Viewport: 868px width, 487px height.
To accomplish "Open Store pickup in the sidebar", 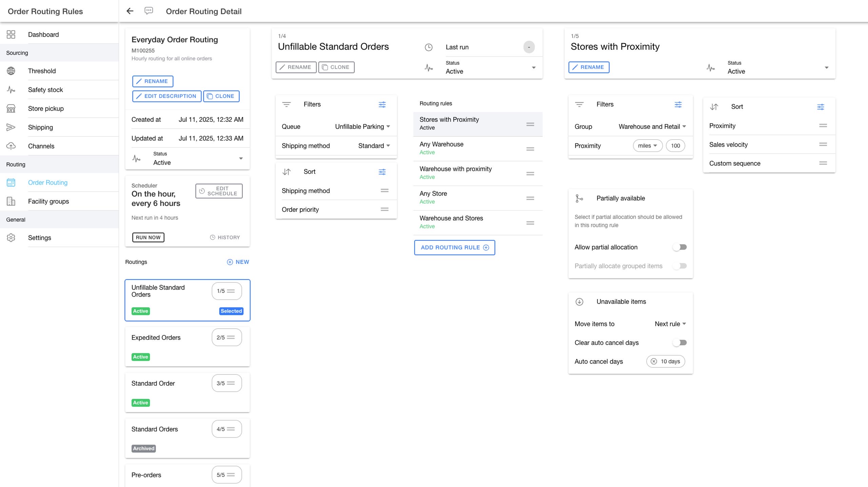I will pos(59,109).
